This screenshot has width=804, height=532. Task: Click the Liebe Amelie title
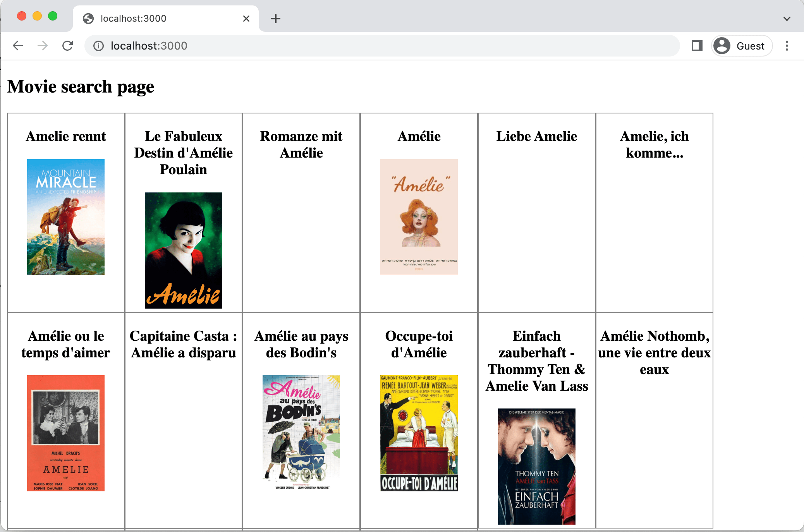pos(537,136)
